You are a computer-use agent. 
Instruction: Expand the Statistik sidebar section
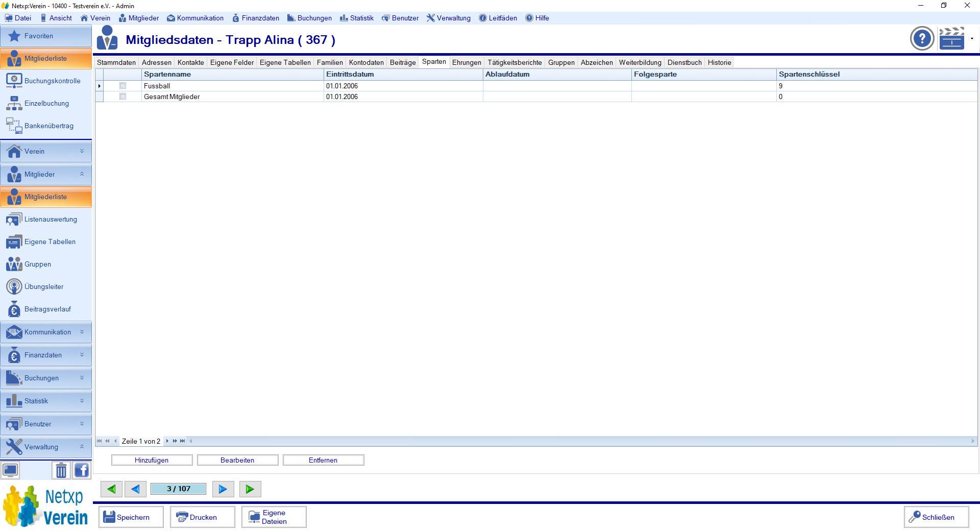click(46, 401)
